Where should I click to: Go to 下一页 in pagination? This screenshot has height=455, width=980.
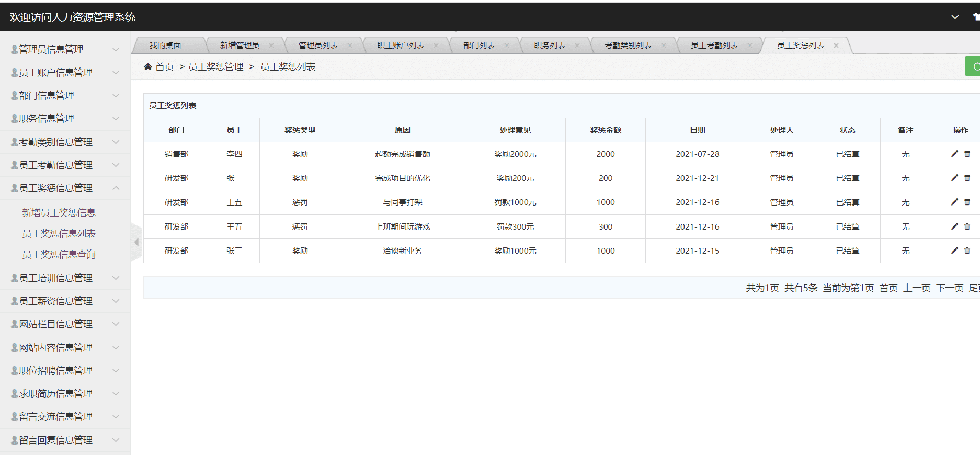pos(950,288)
